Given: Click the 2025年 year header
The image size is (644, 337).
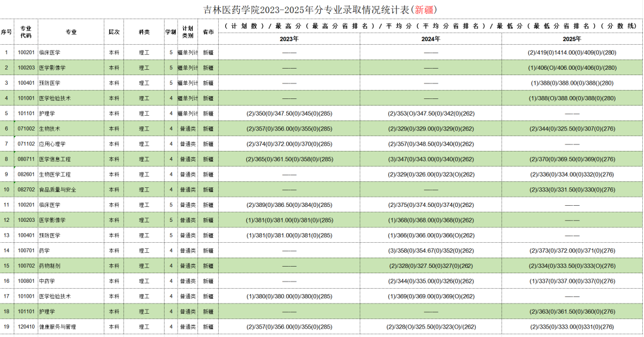Looking at the screenshot, I should tap(572, 39).
